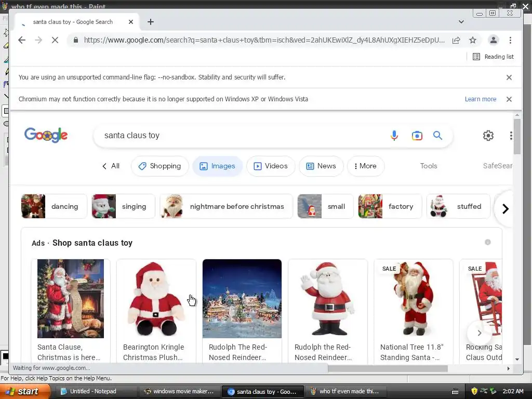
Task: Search by image with camera icon
Action: [x=417, y=136]
